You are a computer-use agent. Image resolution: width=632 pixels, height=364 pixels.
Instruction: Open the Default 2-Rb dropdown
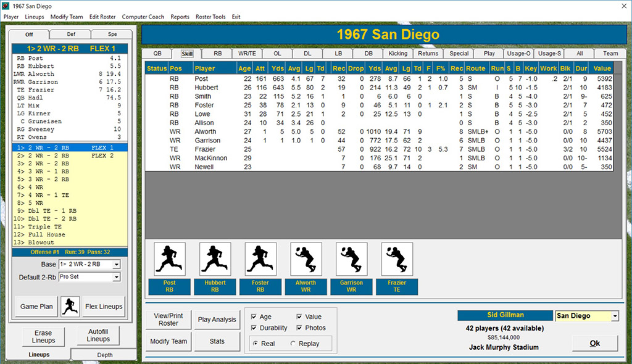click(116, 278)
